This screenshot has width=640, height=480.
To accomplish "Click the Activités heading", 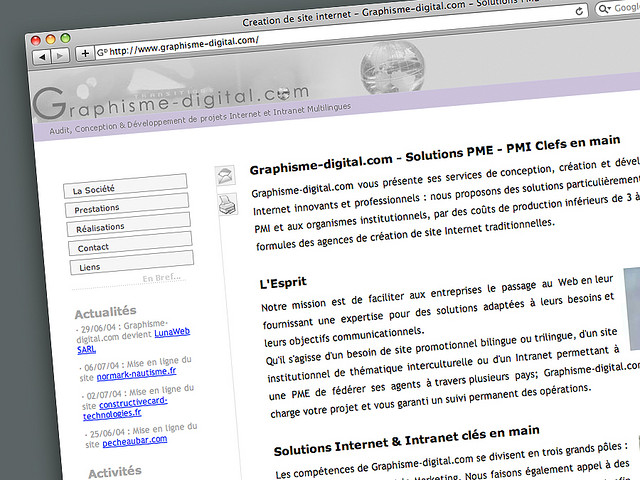I will [115, 472].
